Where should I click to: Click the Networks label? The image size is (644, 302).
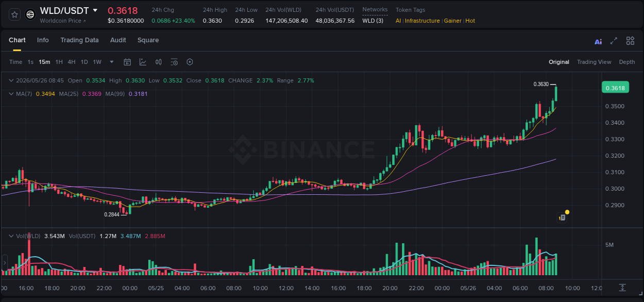pyautogui.click(x=375, y=9)
